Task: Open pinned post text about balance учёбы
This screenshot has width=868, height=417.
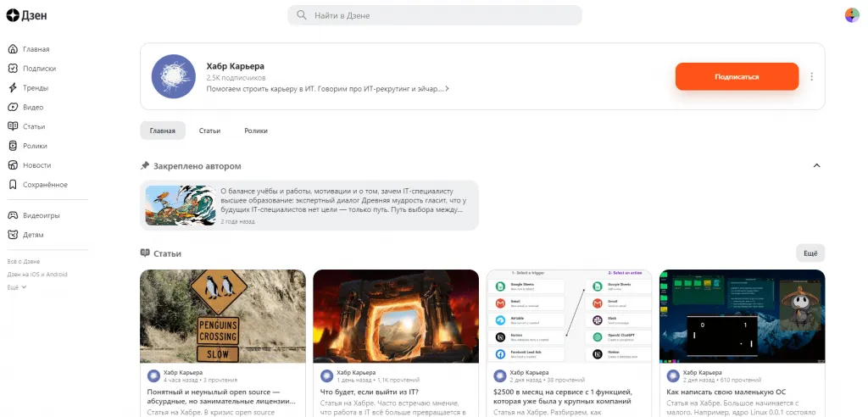Action: 343,200
